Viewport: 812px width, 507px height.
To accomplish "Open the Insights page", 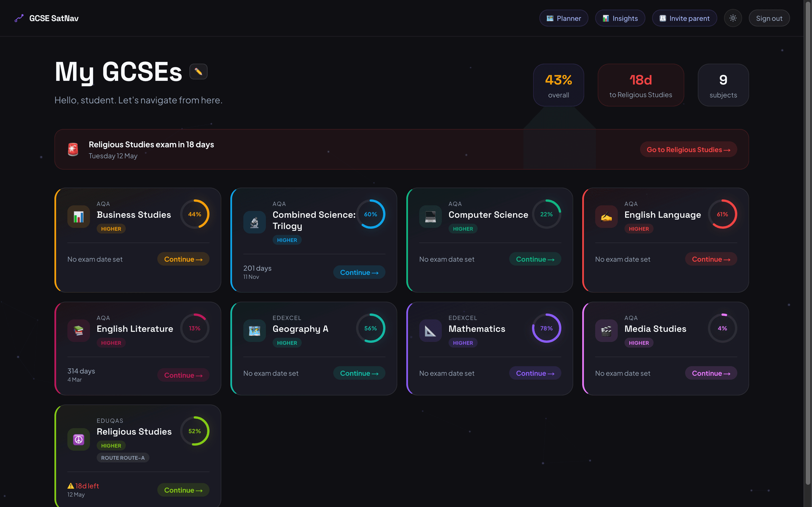I will (x=620, y=18).
